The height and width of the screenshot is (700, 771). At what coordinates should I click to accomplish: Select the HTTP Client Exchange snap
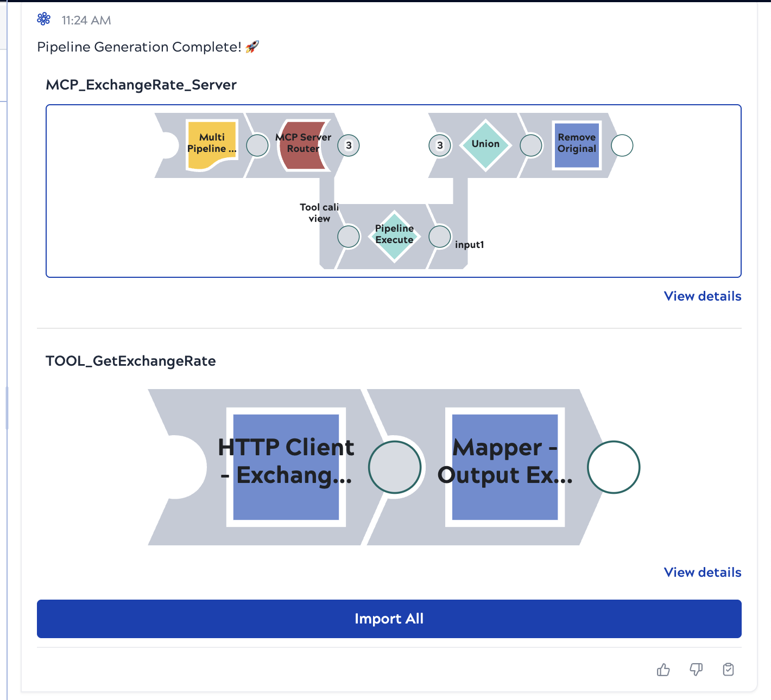pos(286,467)
